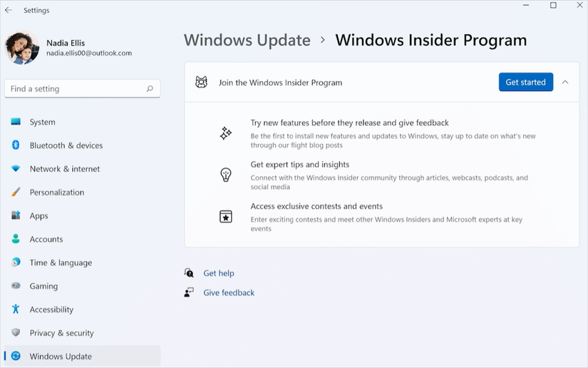
Task: Click the Give feedback person icon
Action: [x=189, y=292]
